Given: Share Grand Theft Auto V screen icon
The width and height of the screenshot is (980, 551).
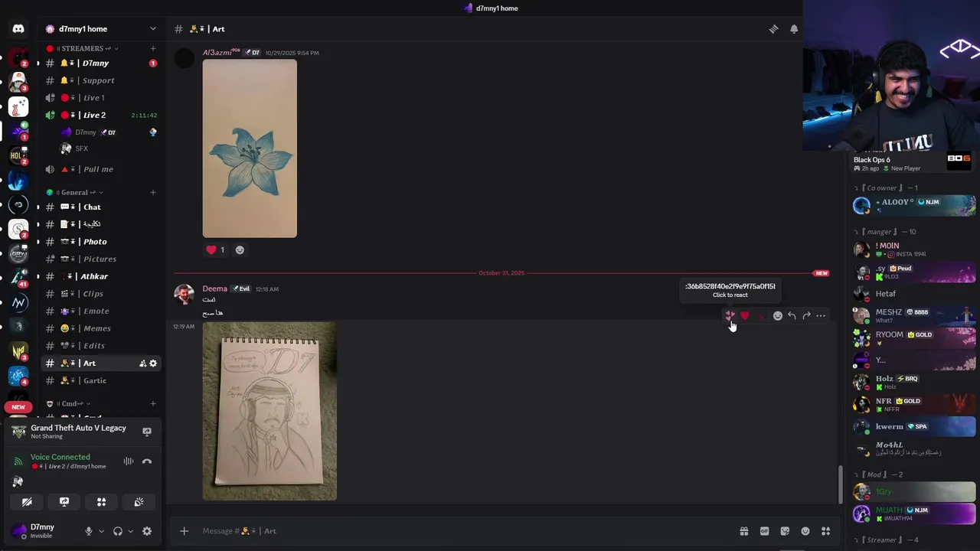Looking at the screenshot, I should click(x=147, y=432).
